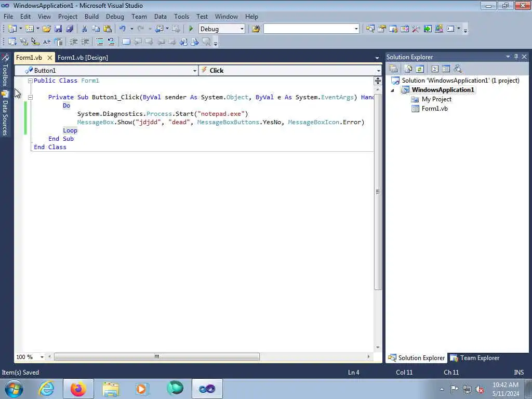Click Show All Files in Solution Explorer
The image size is (532, 399).
coord(408,69)
